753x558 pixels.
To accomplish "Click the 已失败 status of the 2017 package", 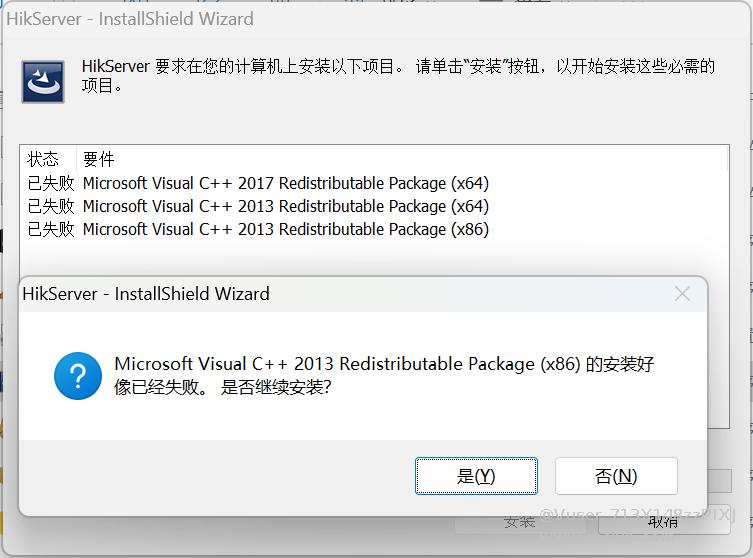I will coord(51,183).
